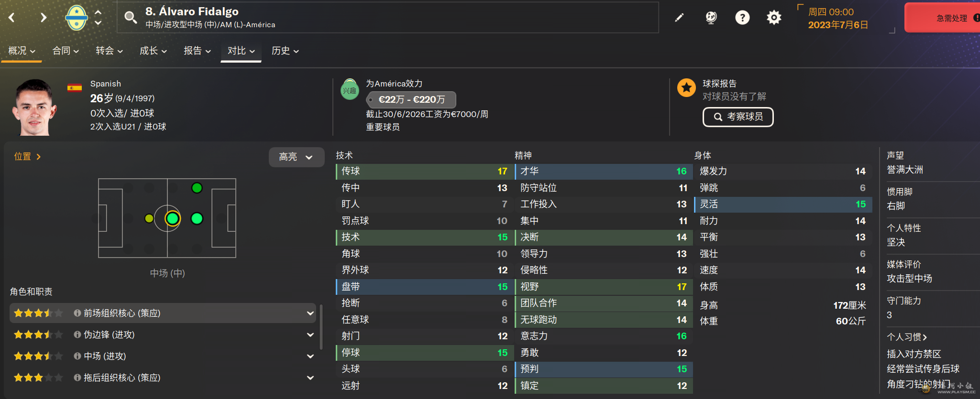Expand the 前场组织核心 (策应) role row
The height and width of the screenshot is (399, 980).
pos(310,313)
